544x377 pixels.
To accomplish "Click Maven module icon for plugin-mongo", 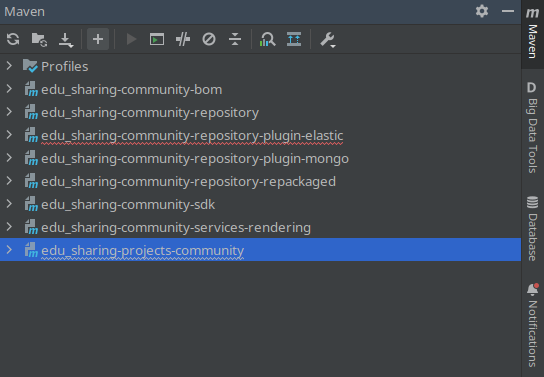I will (x=31, y=158).
